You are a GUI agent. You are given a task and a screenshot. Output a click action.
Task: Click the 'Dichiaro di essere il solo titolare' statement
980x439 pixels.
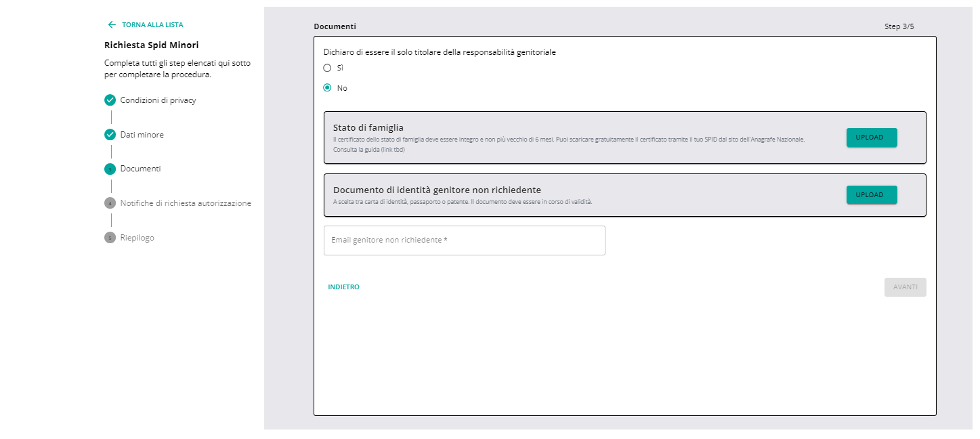tap(440, 52)
